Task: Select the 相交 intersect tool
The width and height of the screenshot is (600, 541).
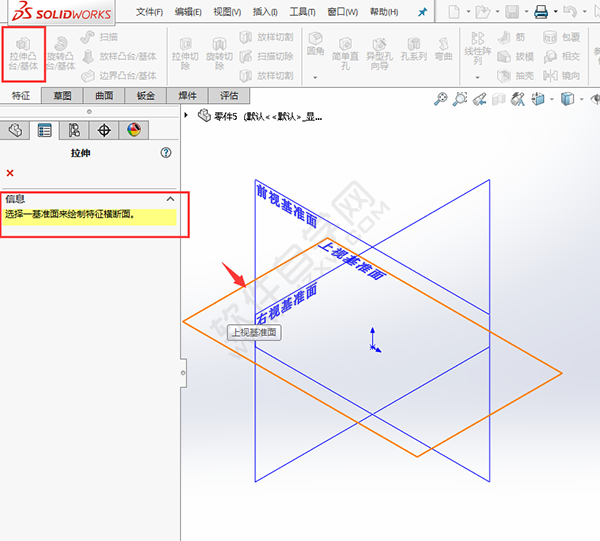Action: 562,57
